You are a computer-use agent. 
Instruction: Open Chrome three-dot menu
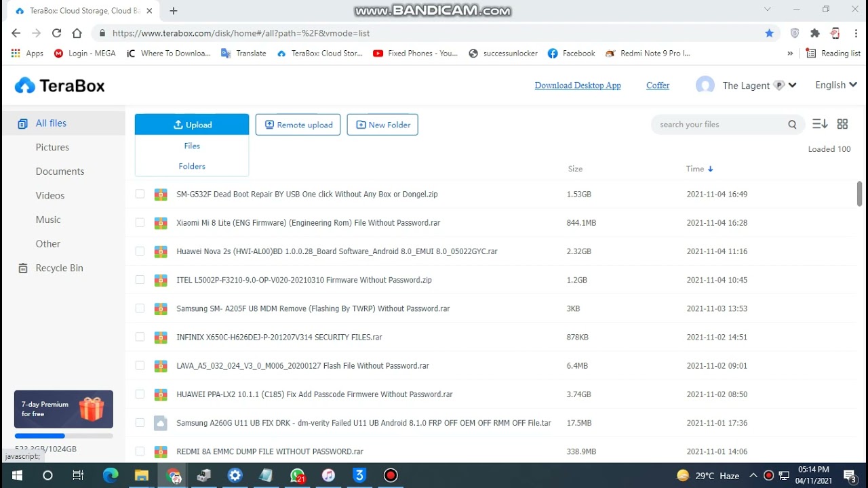(x=856, y=33)
